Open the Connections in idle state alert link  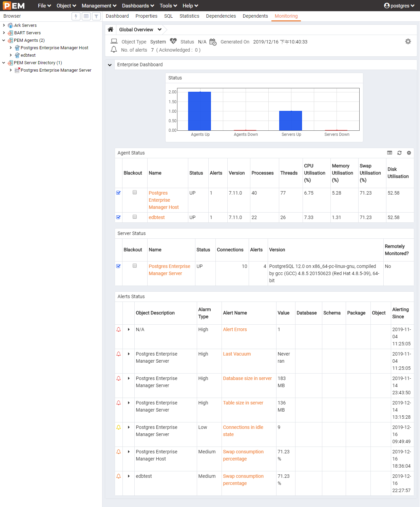pyautogui.click(x=243, y=431)
